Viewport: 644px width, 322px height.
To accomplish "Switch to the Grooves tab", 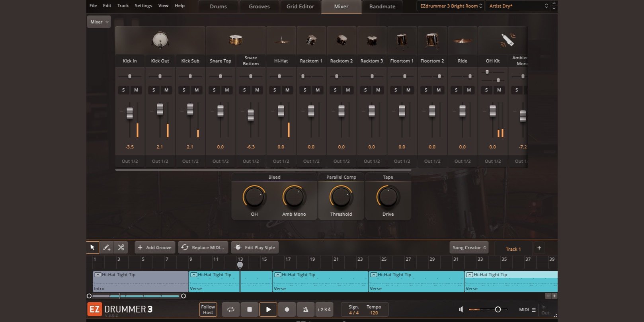I will coord(259,6).
